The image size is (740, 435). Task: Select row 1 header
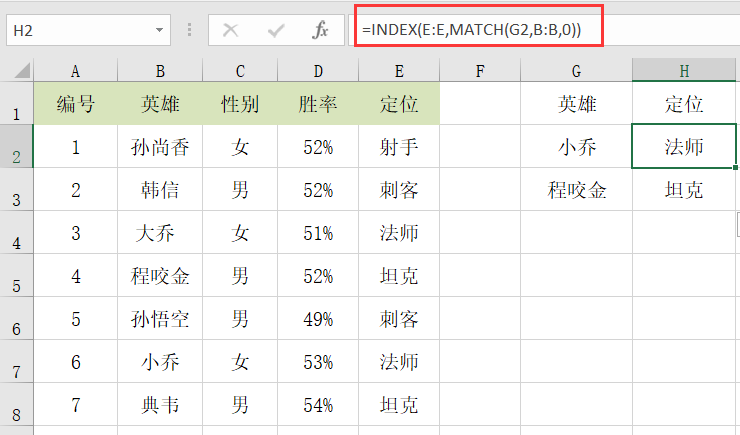(17, 104)
